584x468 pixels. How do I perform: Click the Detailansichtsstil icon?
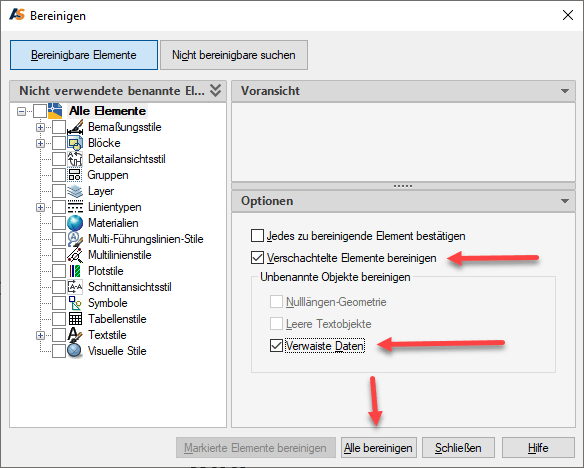pos(75,159)
